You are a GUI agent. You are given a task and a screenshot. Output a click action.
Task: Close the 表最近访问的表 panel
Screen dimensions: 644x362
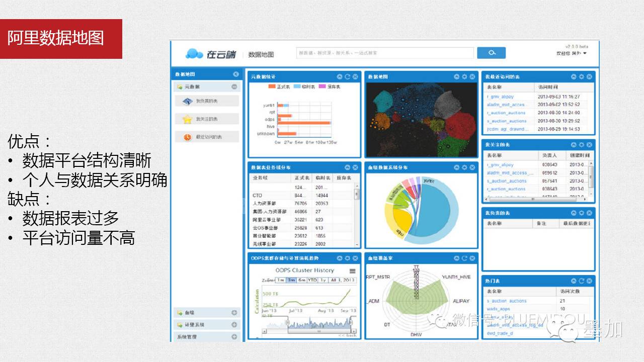pyautogui.click(x=589, y=77)
